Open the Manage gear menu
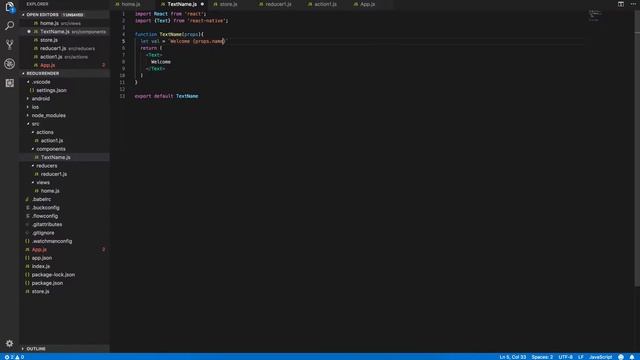This screenshot has width=640, height=360. (x=9, y=343)
